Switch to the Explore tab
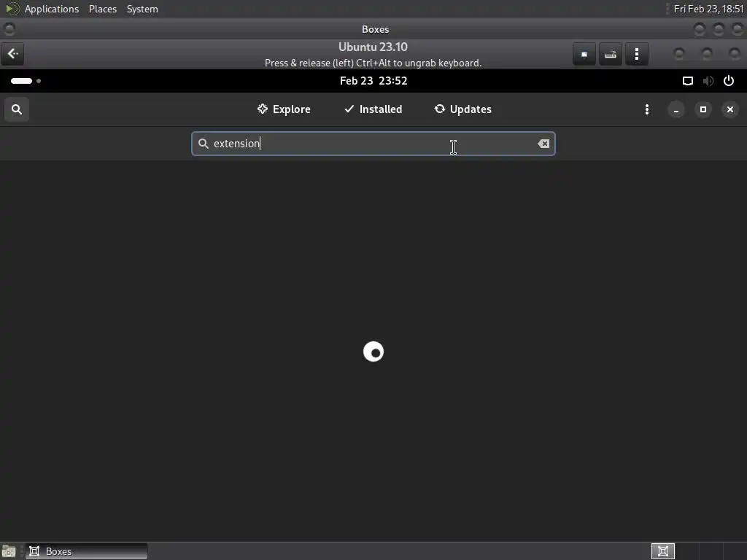The width and height of the screenshot is (747, 560). point(284,109)
